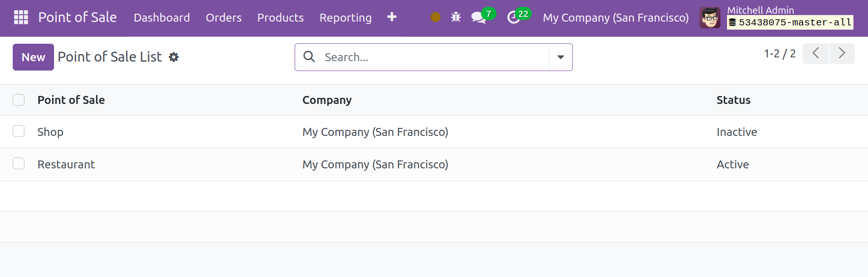Go to next page arrow
Image resolution: width=868 pixels, height=277 pixels.
coord(842,54)
